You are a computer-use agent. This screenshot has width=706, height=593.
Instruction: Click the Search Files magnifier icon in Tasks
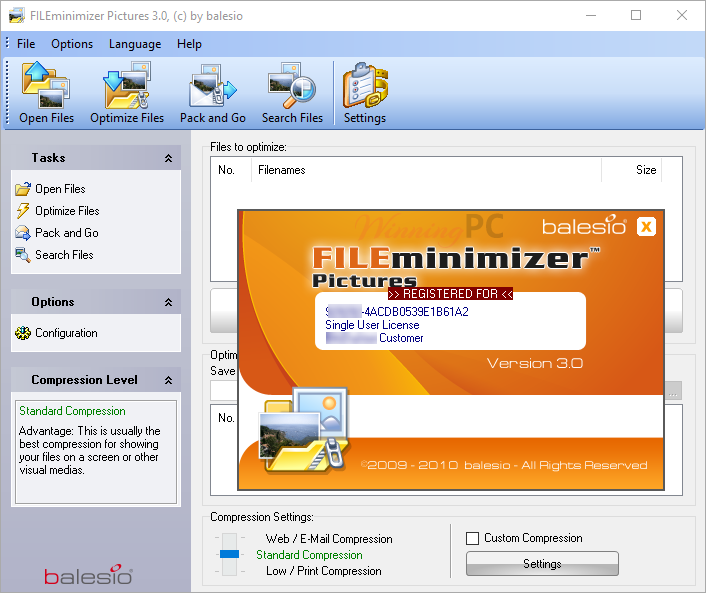(23, 255)
